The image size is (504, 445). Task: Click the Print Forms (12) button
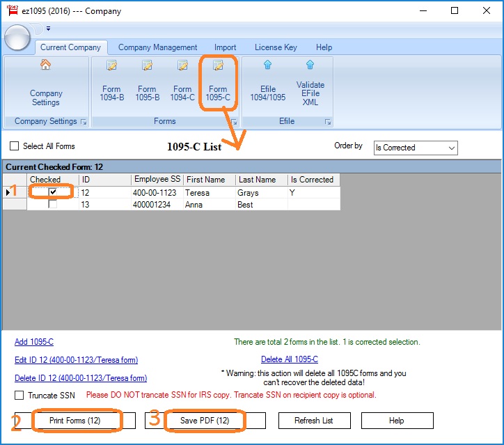coord(75,421)
